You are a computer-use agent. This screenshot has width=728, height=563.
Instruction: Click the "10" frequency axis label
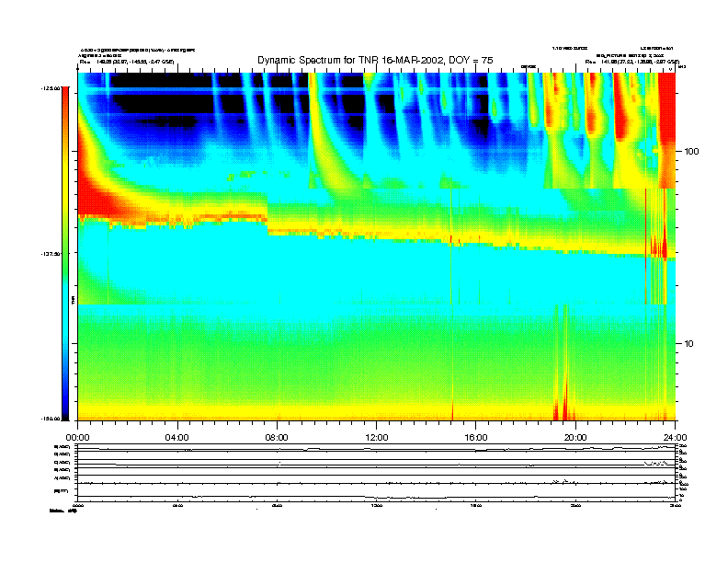click(x=689, y=344)
